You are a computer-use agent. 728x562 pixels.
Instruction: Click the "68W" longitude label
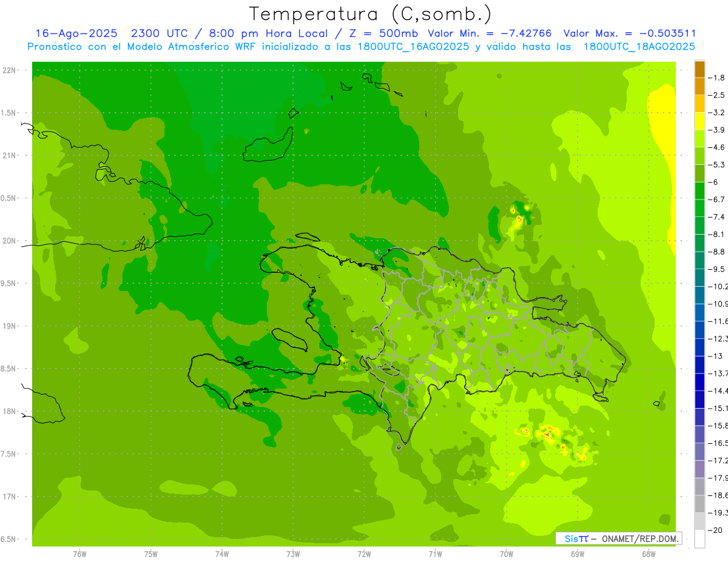point(649,554)
